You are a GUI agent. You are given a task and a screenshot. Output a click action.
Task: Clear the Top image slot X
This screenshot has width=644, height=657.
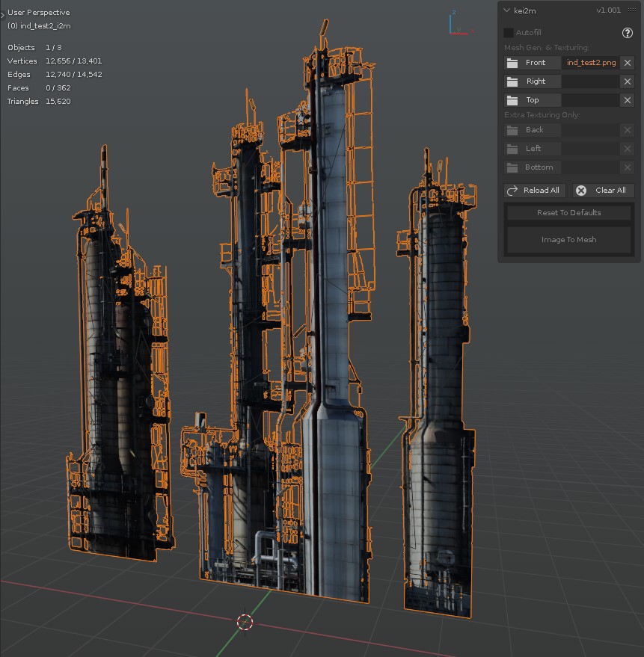pos(628,100)
